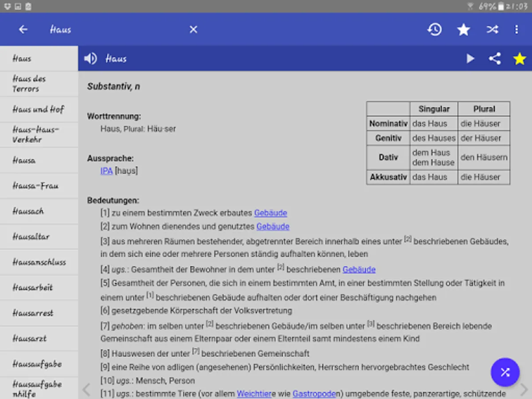532x399 pixels.
Task: Tap the 'Akkusativ' row label
Action: point(388,177)
